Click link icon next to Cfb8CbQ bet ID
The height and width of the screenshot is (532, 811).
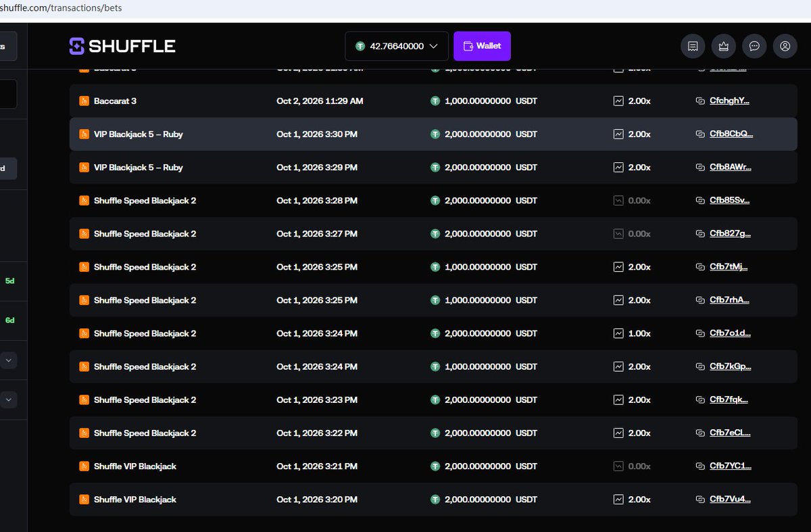point(700,134)
